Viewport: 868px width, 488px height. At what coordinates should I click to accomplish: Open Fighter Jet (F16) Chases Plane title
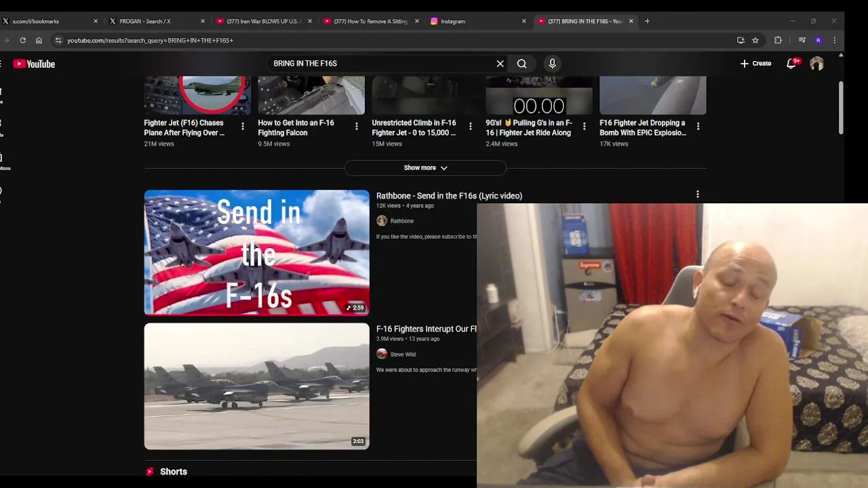tap(184, 128)
